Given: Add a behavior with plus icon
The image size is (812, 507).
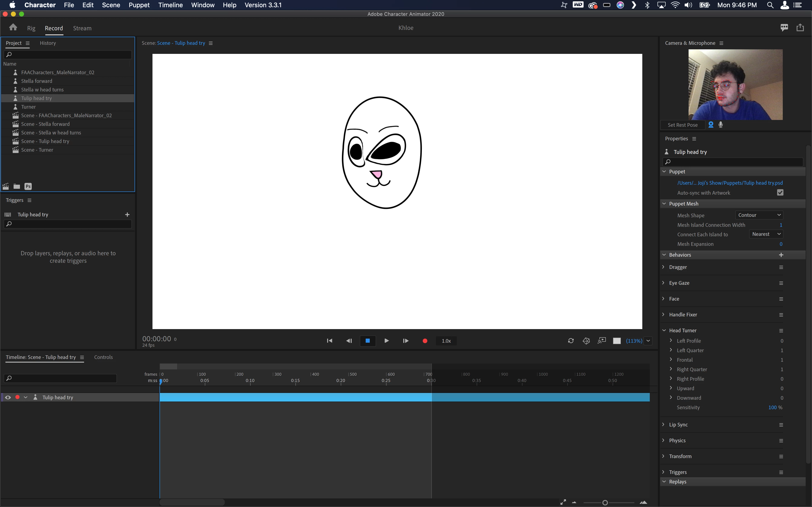Looking at the screenshot, I should click(781, 255).
